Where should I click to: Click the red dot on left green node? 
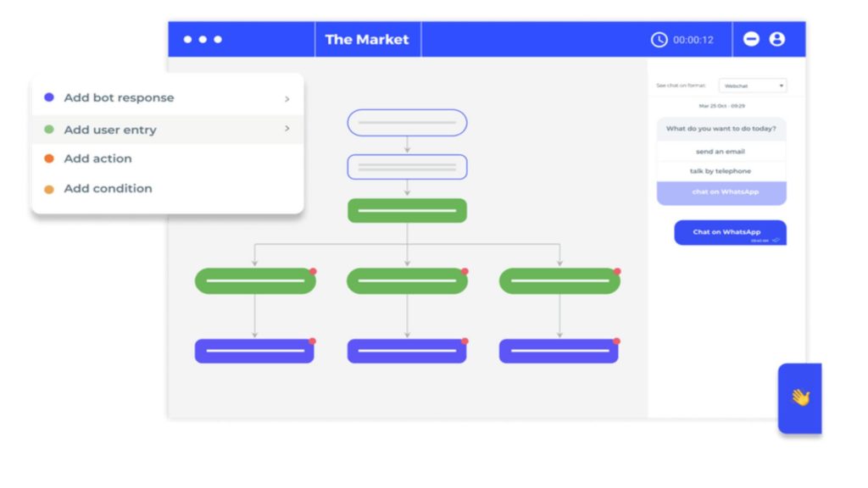pos(313,271)
